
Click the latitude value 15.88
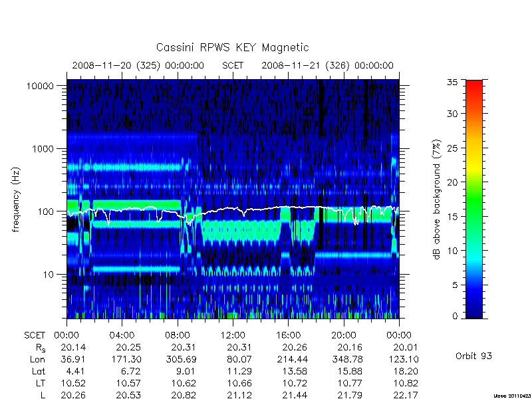(350, 371)
